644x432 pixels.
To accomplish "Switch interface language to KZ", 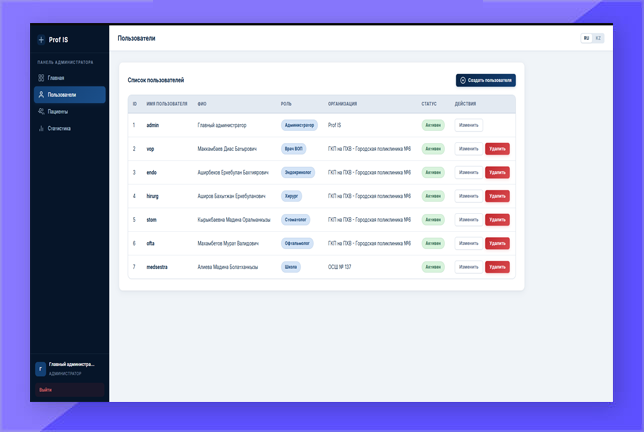I will [598, 38].
